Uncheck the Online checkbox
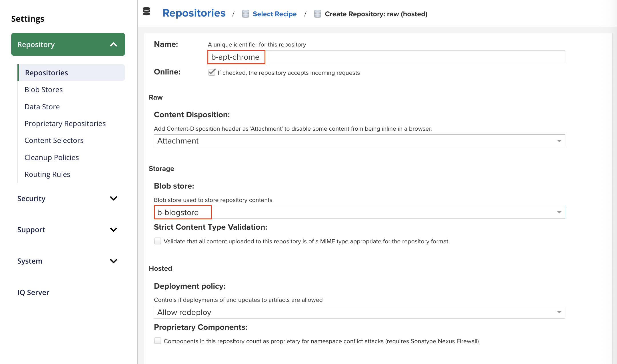 coord(212,72)
